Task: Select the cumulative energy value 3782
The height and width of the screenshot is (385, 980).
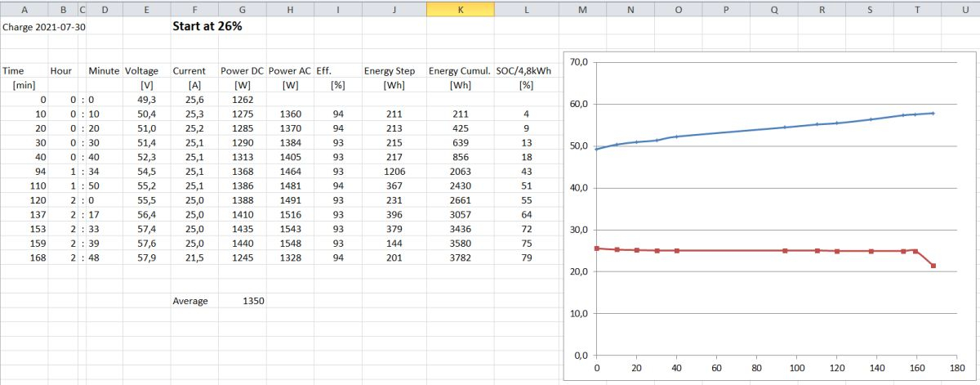Action: tap(460, 258)
